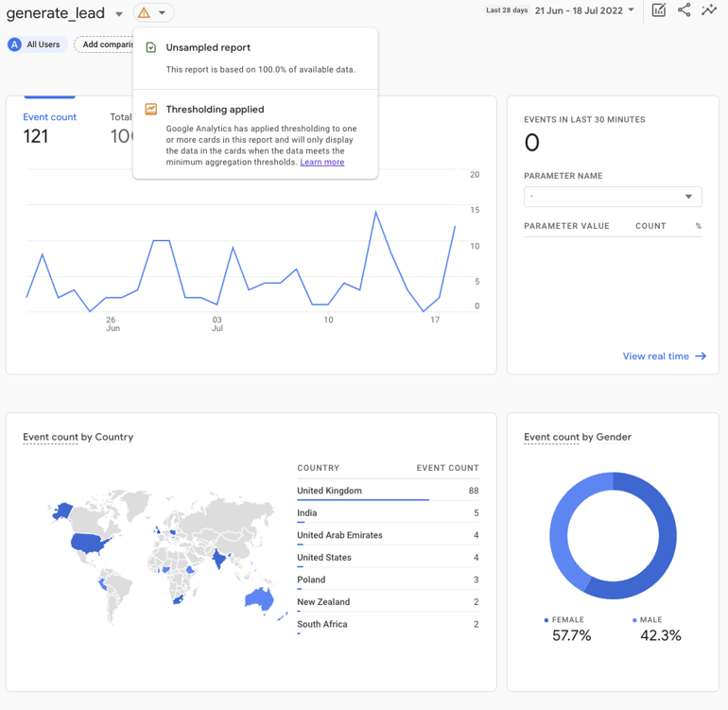Click the orange thresholding chart icon
This screenshot has width=728, height=710.
151,109
